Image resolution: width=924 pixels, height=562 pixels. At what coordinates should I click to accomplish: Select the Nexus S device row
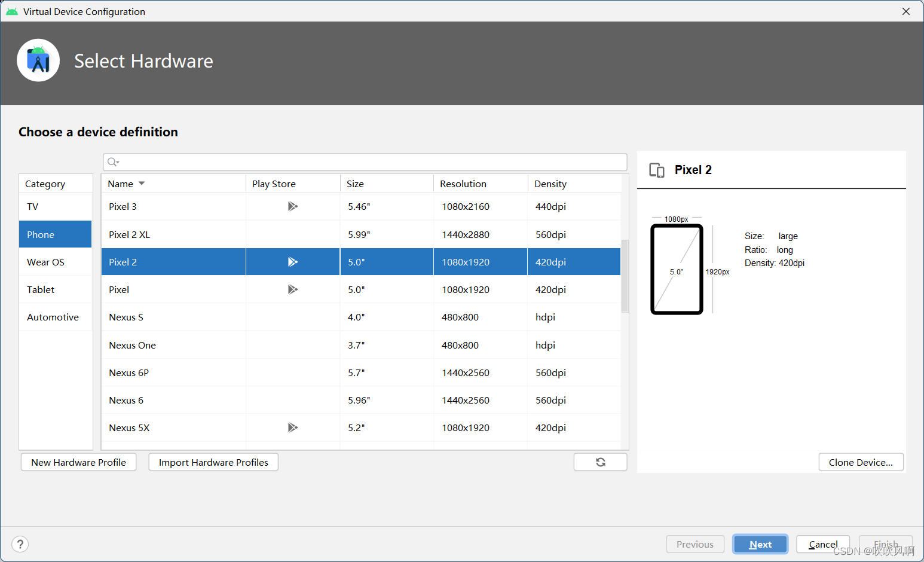[x=361, y=317]
